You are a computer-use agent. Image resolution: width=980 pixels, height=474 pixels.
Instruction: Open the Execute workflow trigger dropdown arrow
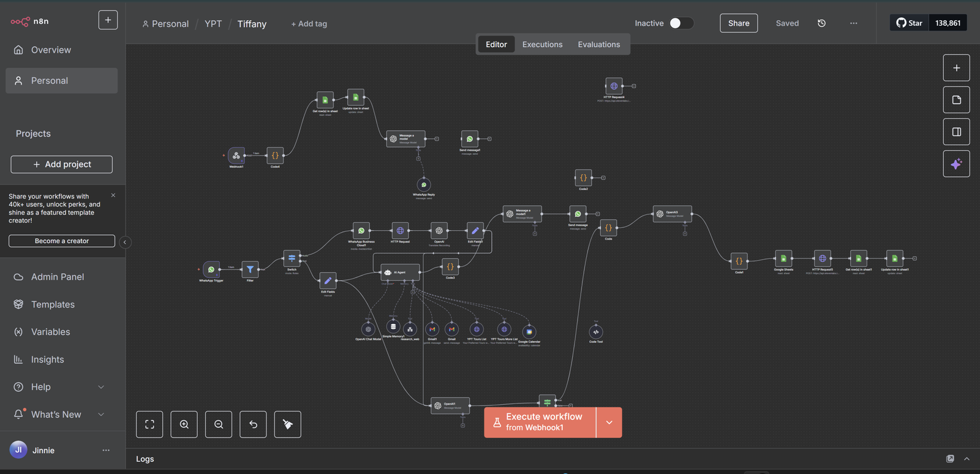coord(609,423)
